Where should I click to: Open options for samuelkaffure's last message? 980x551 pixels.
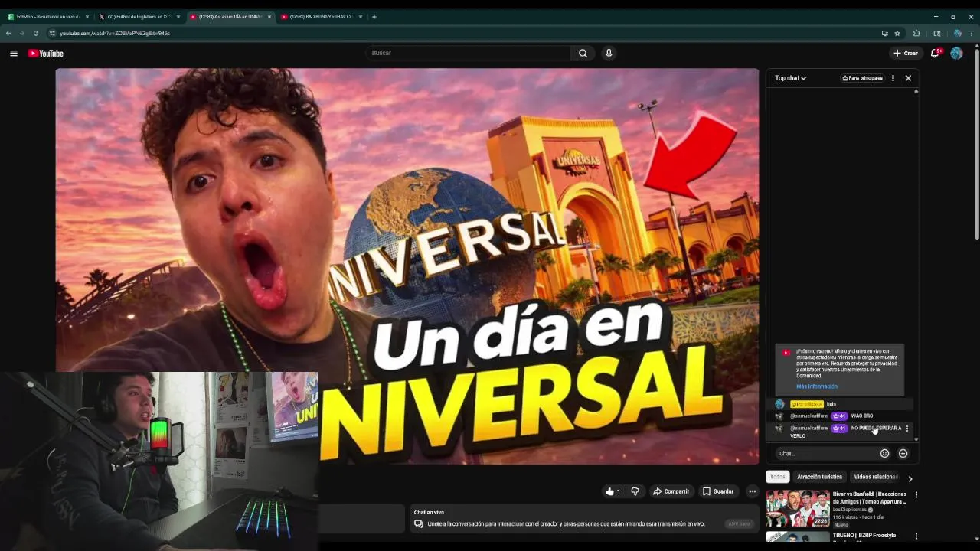pos(907,429)
